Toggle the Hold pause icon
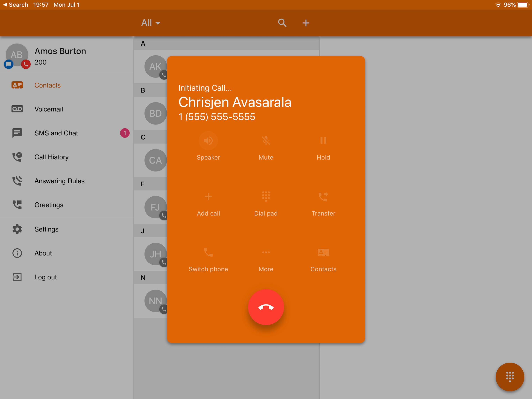 (x=323, y=140)
